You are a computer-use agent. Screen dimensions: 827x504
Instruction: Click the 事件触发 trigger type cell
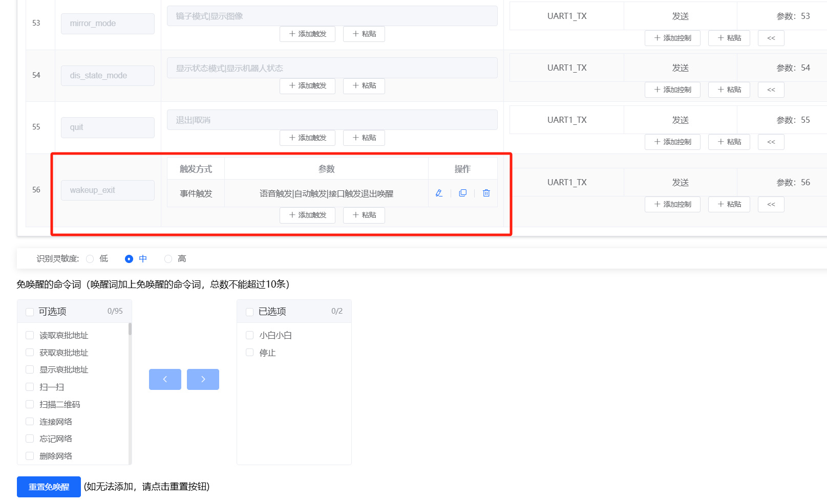[x=196, y=193]
